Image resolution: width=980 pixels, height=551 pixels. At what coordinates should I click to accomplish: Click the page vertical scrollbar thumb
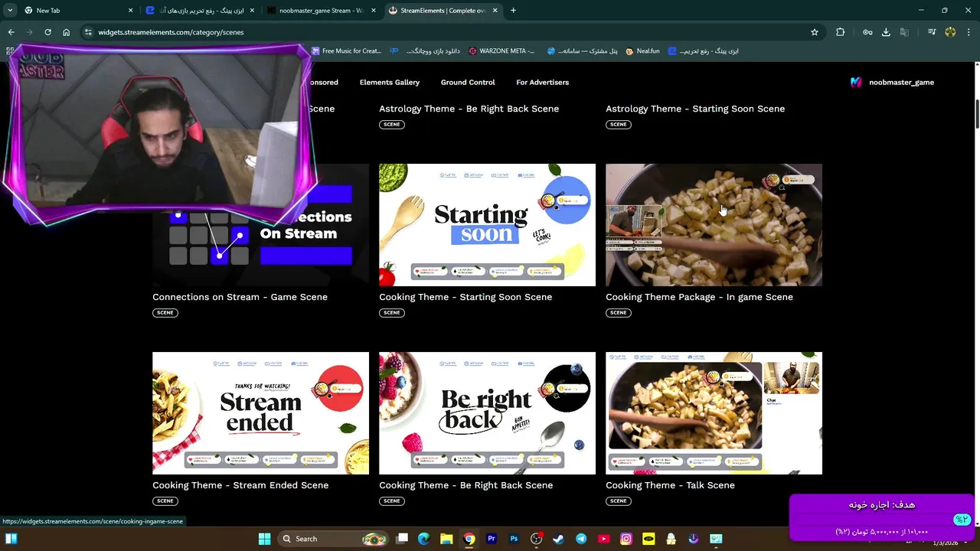(x=976, y=114)
